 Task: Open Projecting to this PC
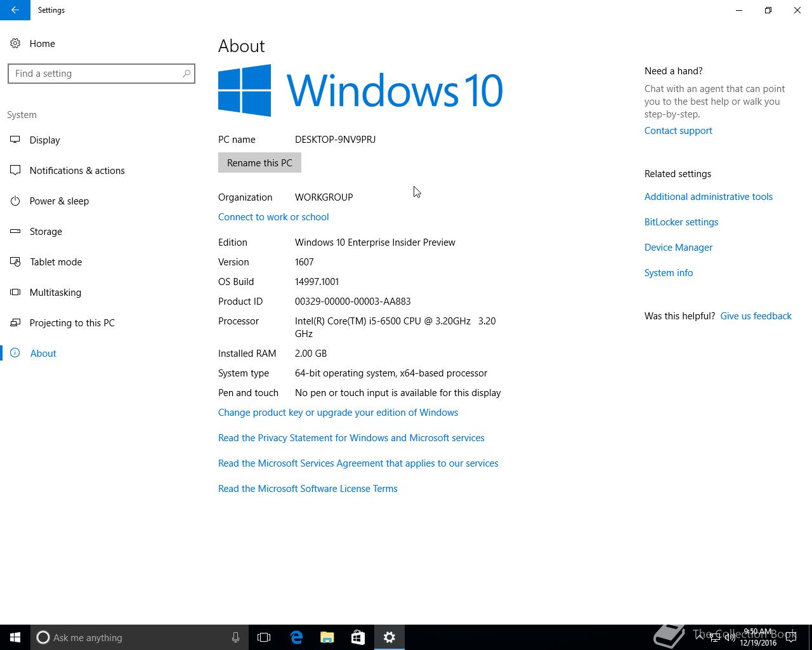click(72, 323)
